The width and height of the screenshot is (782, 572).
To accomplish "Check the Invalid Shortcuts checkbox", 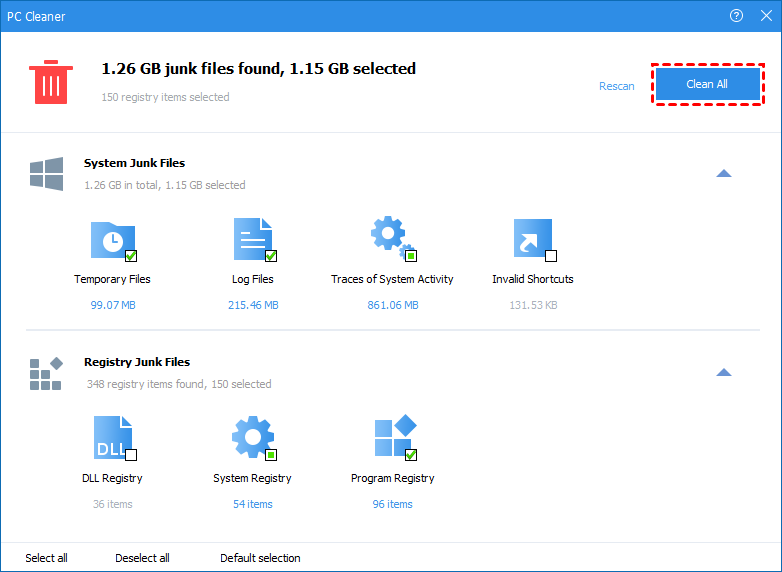I will tap(551, 256).
